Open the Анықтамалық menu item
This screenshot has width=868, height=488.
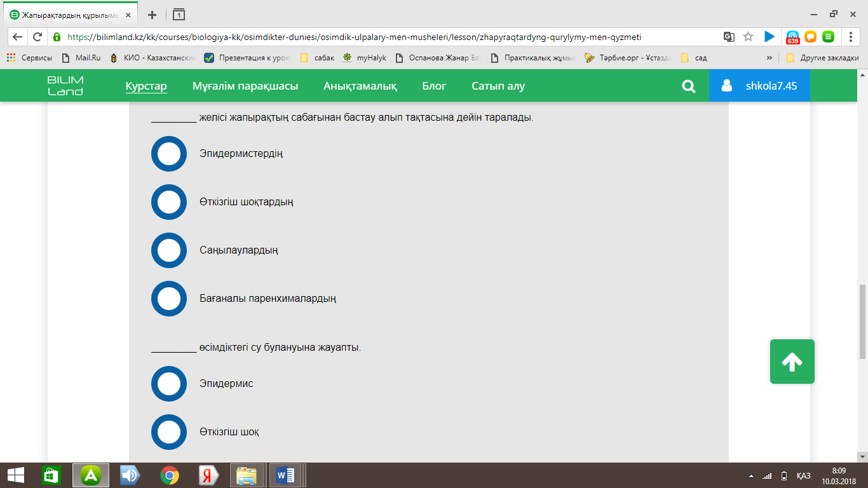pos(360,86)
